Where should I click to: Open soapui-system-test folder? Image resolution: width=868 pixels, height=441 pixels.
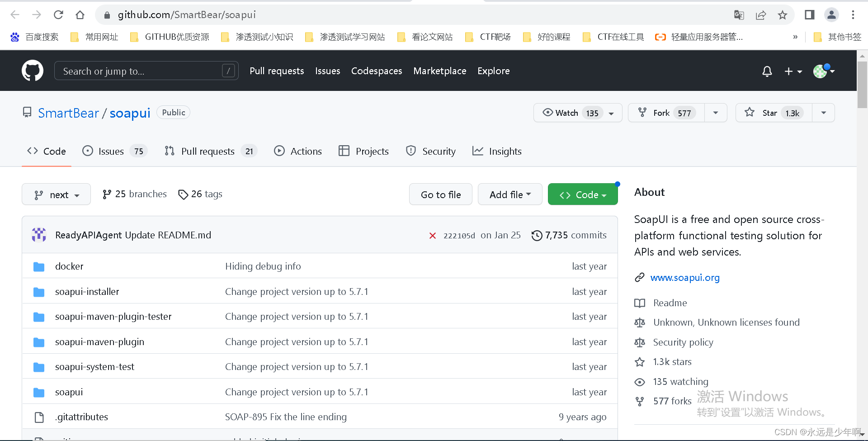pos(94,367)
